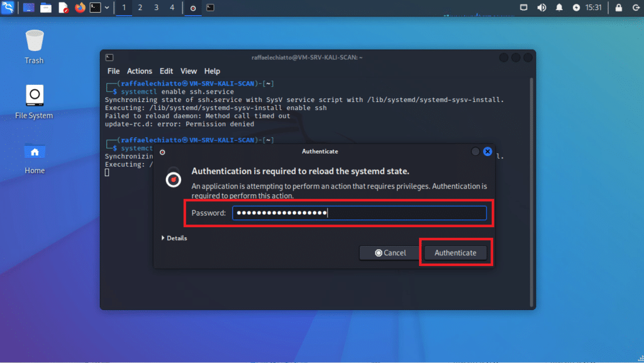Open the Kali applications menu
Screen dimensions: 644x363
click(8, 8)
